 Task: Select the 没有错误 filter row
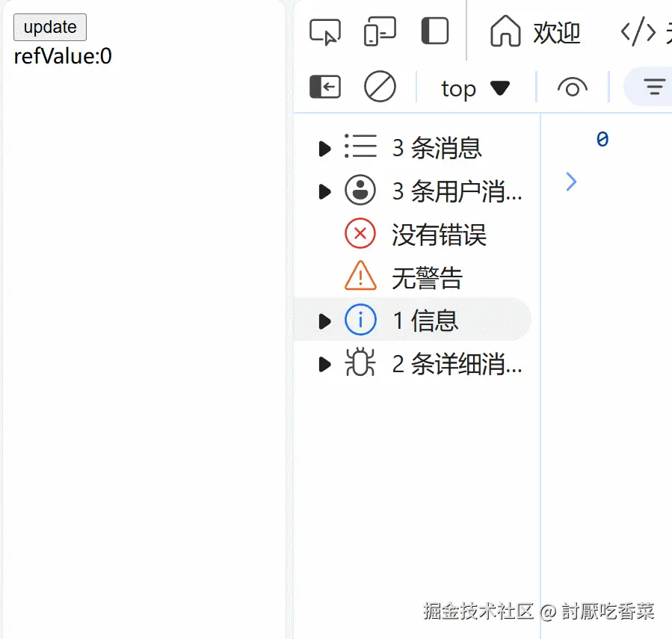click(413, 234)
